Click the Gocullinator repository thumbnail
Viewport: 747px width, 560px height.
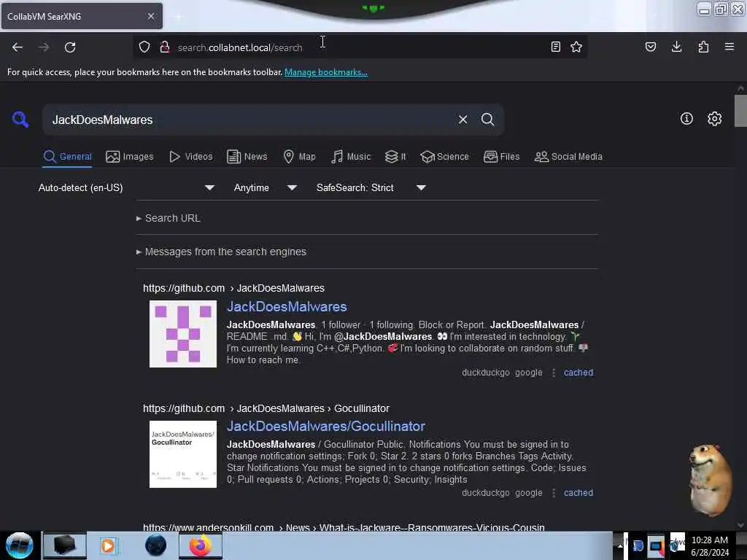pyautogui.click(x=183, y=454)
